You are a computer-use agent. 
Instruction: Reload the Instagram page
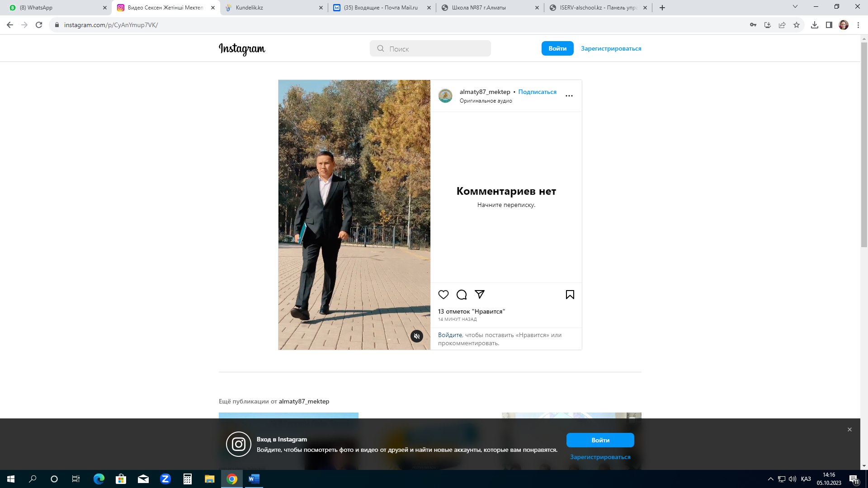click(x=39, y=25)
